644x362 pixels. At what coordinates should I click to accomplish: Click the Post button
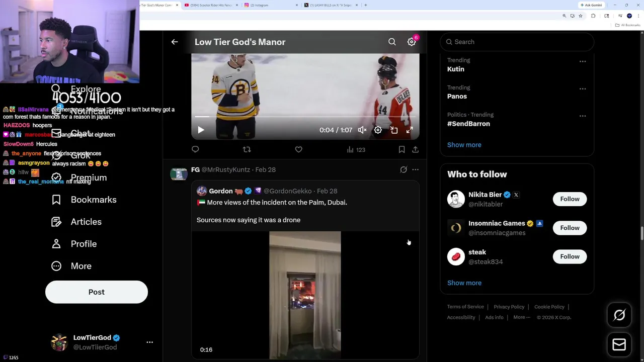point(97,292)
